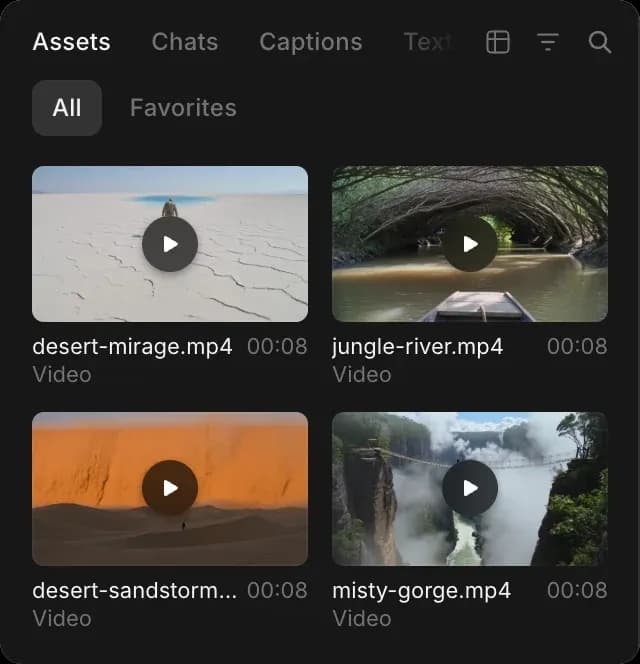
Task: Click the 00:08 duration of desert-mirage.mp4
Action: [277, 347]
